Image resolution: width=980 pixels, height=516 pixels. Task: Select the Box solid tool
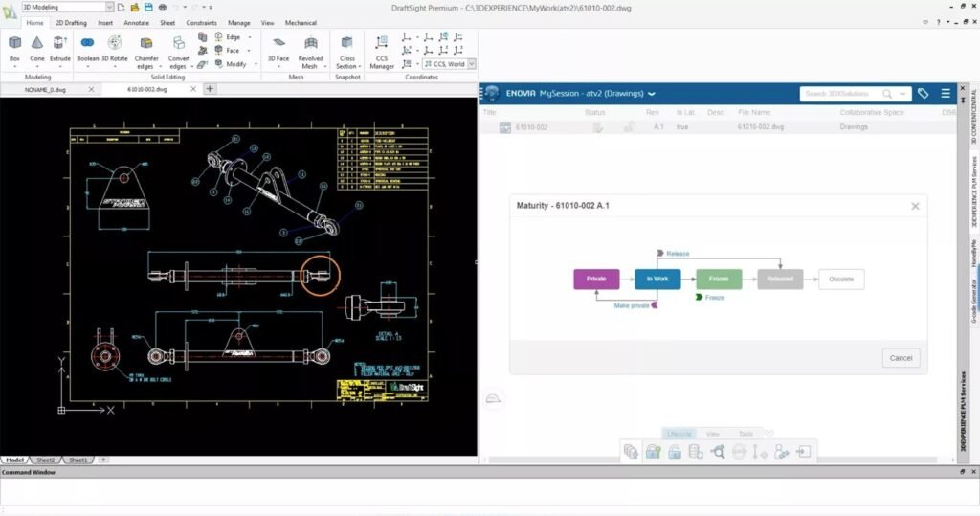(14, 49)
